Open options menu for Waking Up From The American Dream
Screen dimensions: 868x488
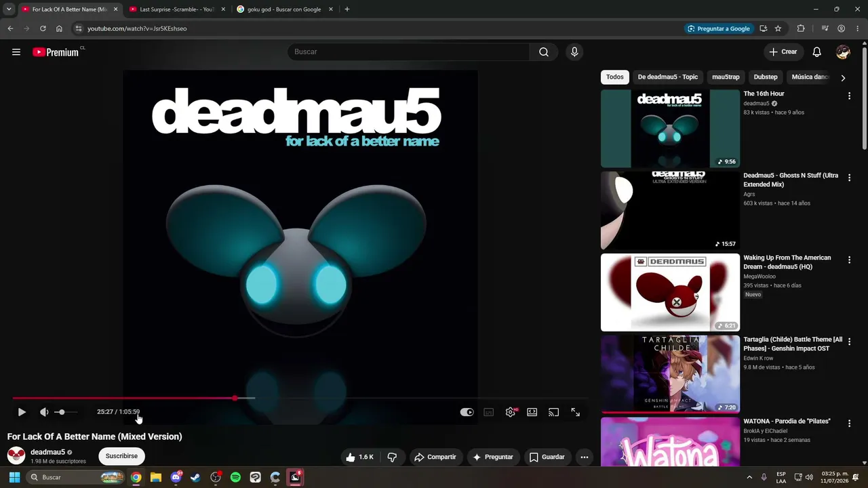[849, 260]
